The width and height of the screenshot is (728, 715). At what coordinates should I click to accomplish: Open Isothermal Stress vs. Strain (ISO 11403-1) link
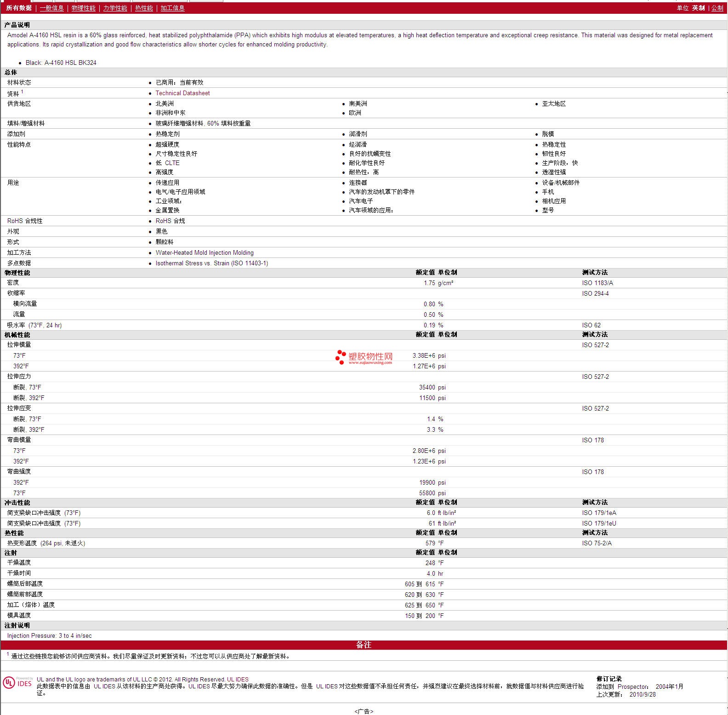[x=211, y=263]
